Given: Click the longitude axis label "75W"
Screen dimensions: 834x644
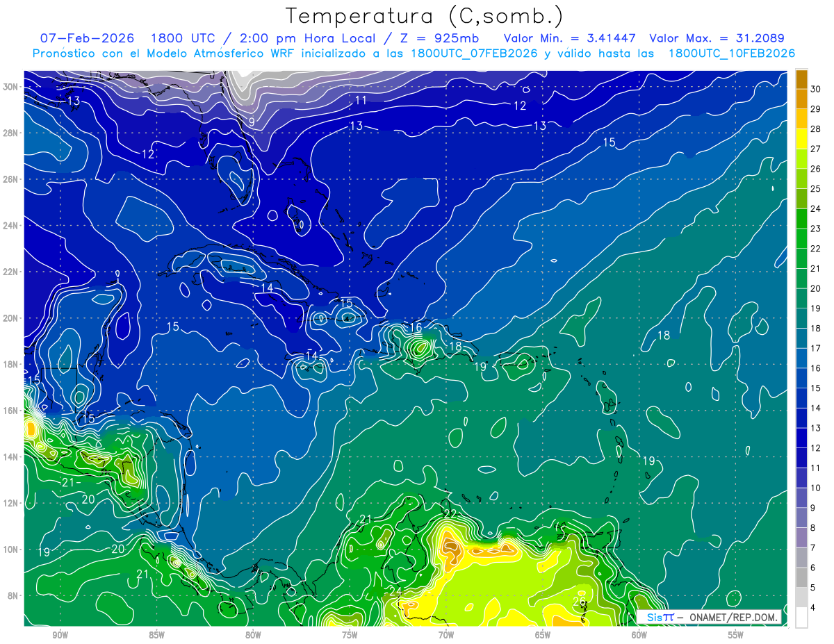Looking at the screenshot, I should coord(350,635).
